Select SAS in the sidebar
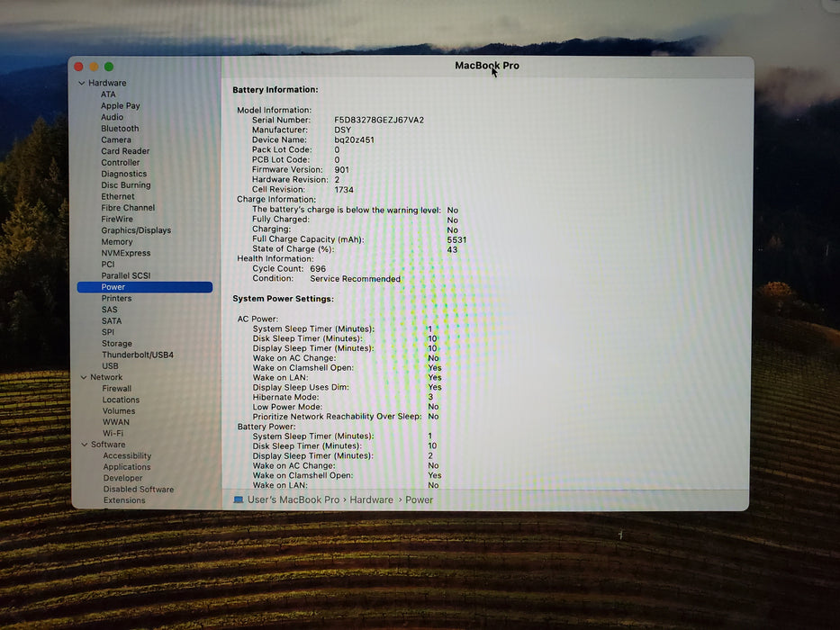The height and width of the screenshot is (630, 840). [109, 310]
